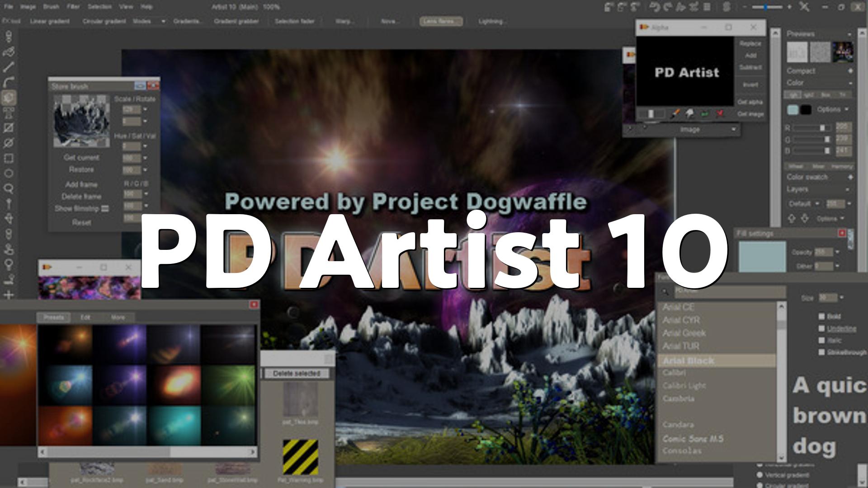The image size is (868, 488).
Task: Open the Brush menu
Action: pyautogui.click(x=51, y=7)
